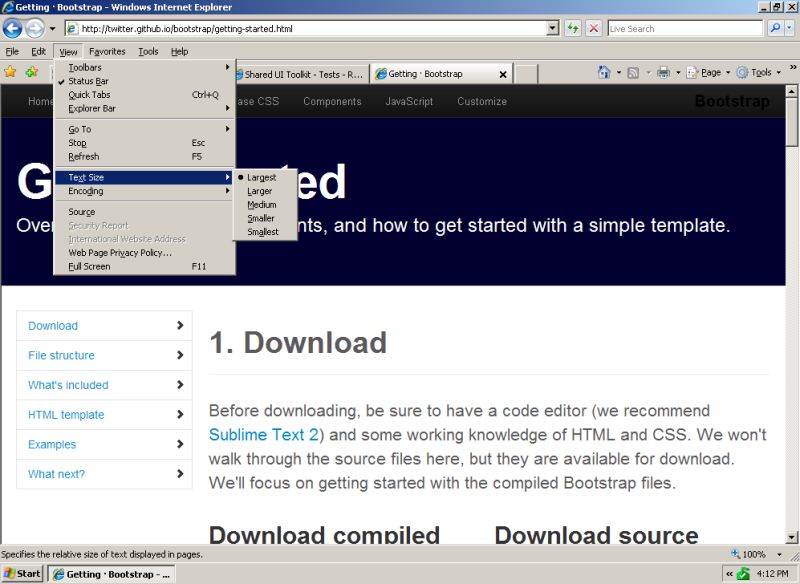Click JavaScript in the page navbar

coord(409,101)
